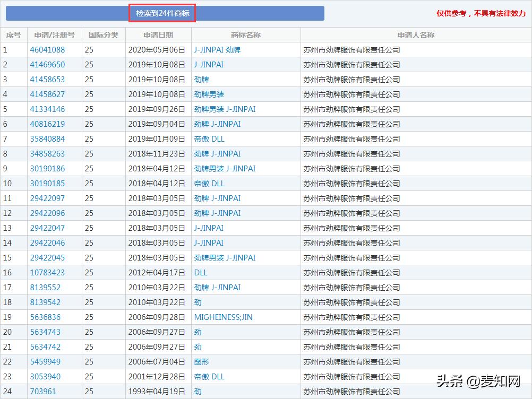Screen dimensions: 532x399
Task: Open registration number 30190185
Action: coord(47,184)
